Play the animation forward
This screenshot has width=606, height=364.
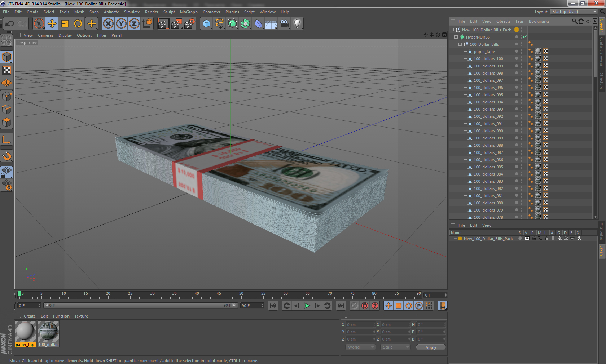pos(307,306)
